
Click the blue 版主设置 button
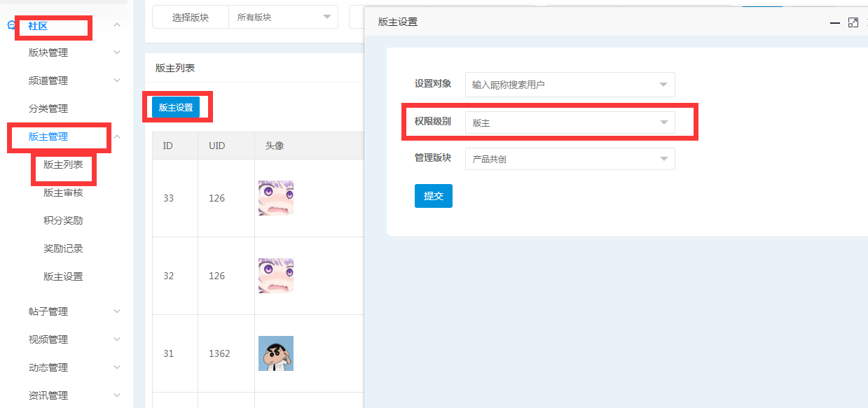pos(176,107)
